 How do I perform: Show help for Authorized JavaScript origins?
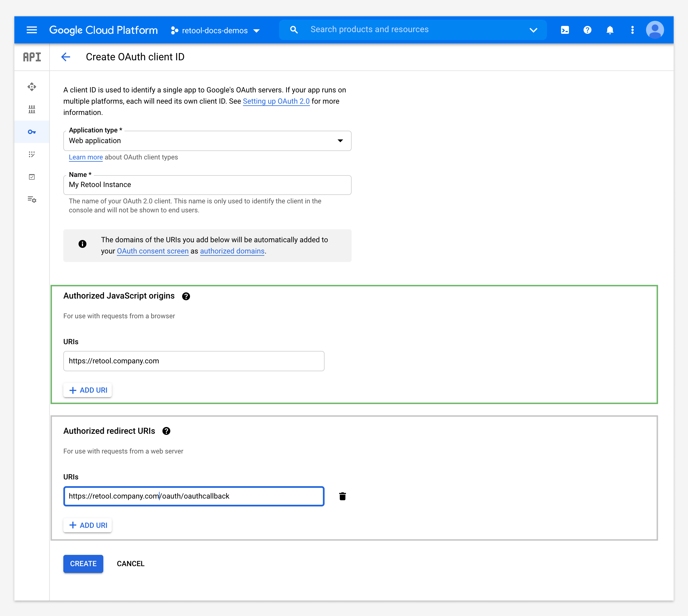[x=186, y=297]
